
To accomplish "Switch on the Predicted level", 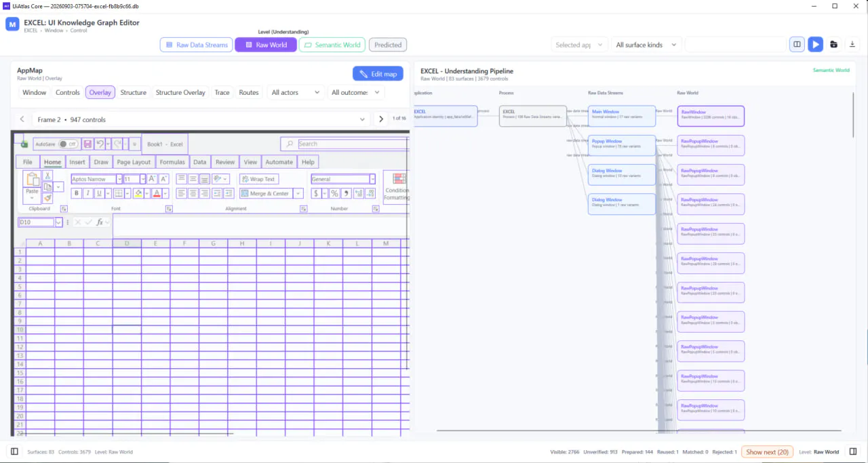I will (x=388, y=45).
